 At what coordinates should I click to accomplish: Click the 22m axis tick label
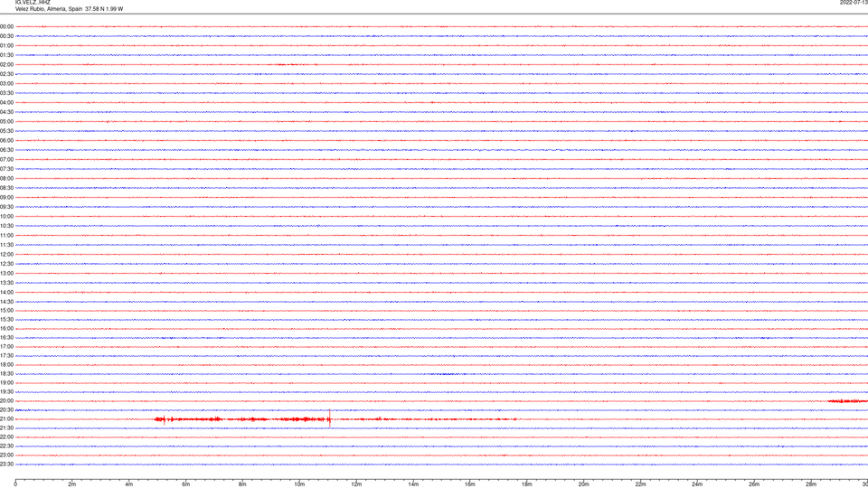click(x=640, y=484)
